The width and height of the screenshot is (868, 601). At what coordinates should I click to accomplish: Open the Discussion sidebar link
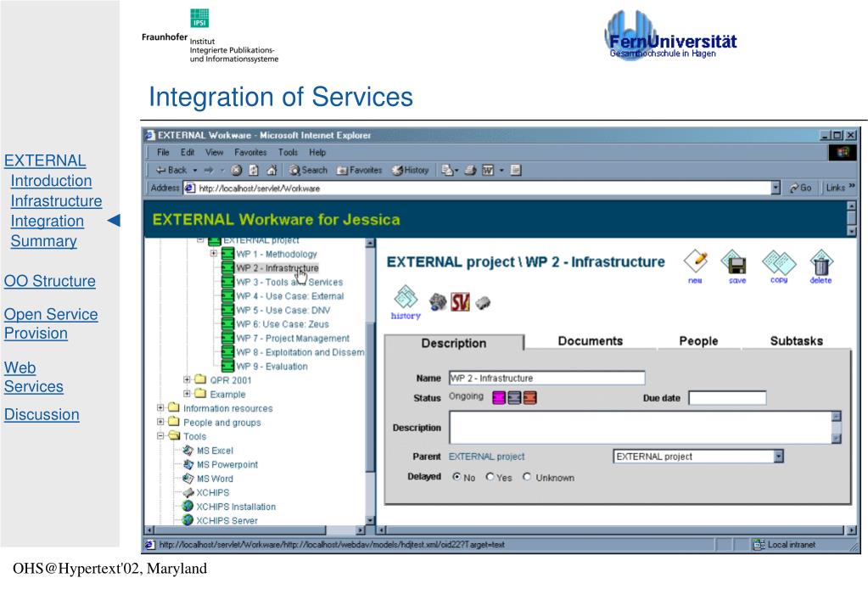coord(42,415)
